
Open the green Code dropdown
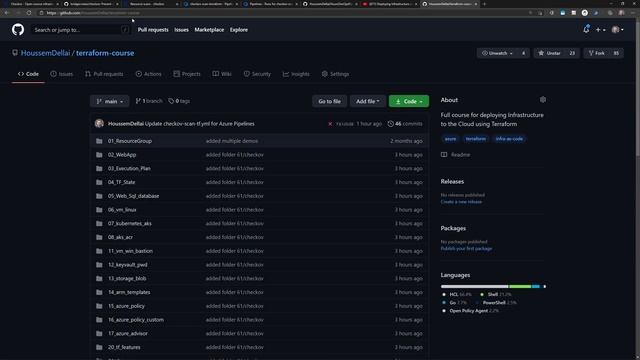(x=409, y=101)
